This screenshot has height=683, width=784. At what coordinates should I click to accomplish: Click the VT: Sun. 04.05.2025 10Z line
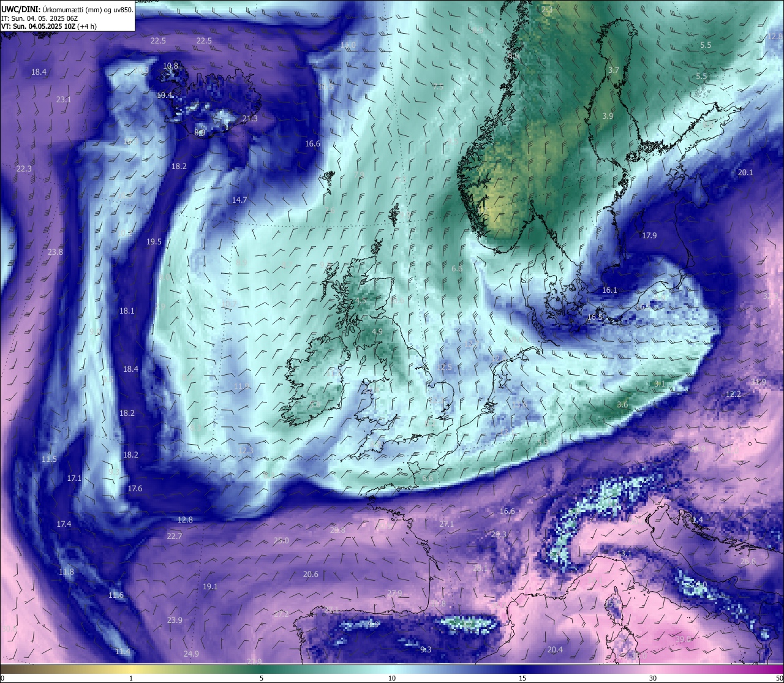pyautogui.click(x=49, y=26)
